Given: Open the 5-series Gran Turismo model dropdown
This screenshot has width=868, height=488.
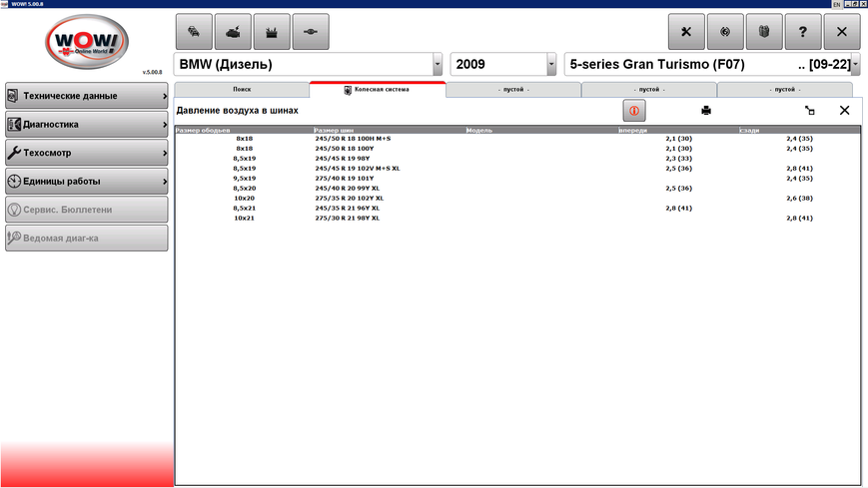Looking at the screenshot, I should (856, 64).
